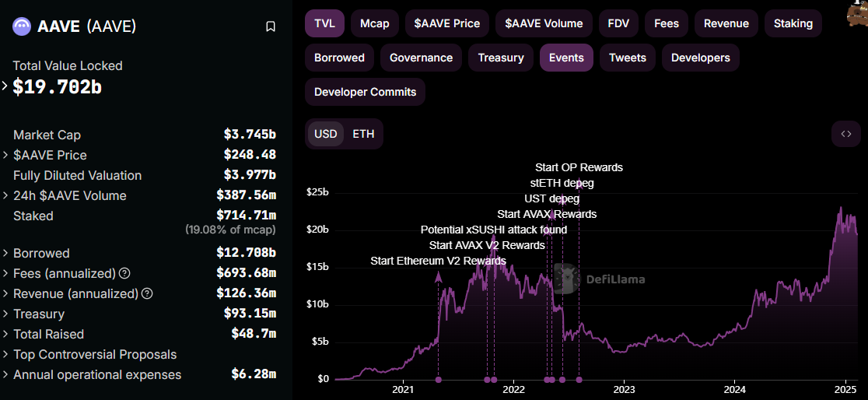Toggle the Events chart overlay

[566, 58]
